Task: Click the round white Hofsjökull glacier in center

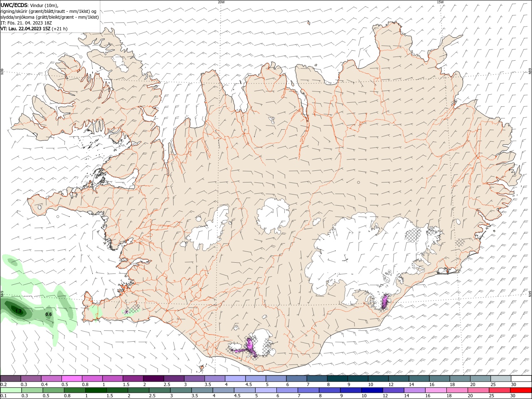Action: tap(273, 216)
